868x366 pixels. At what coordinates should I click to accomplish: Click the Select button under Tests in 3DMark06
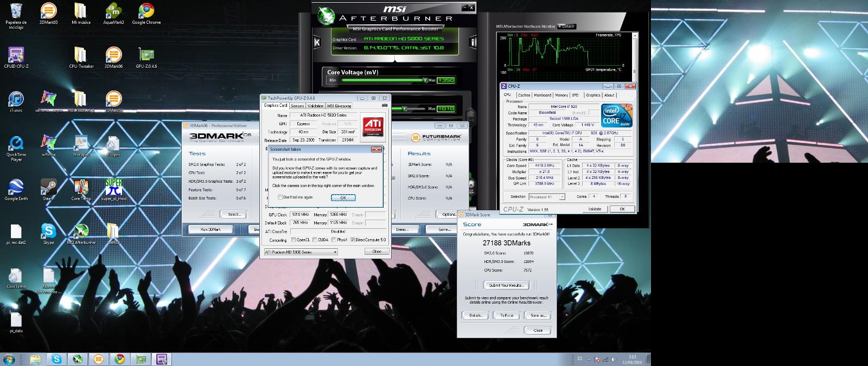pyautogui.click(x=234, y=214)
